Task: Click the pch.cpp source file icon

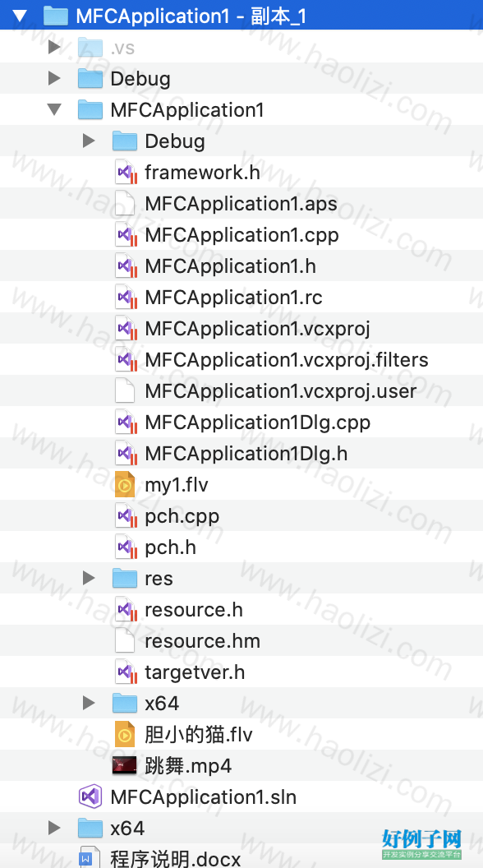Action: pos(126,516)
